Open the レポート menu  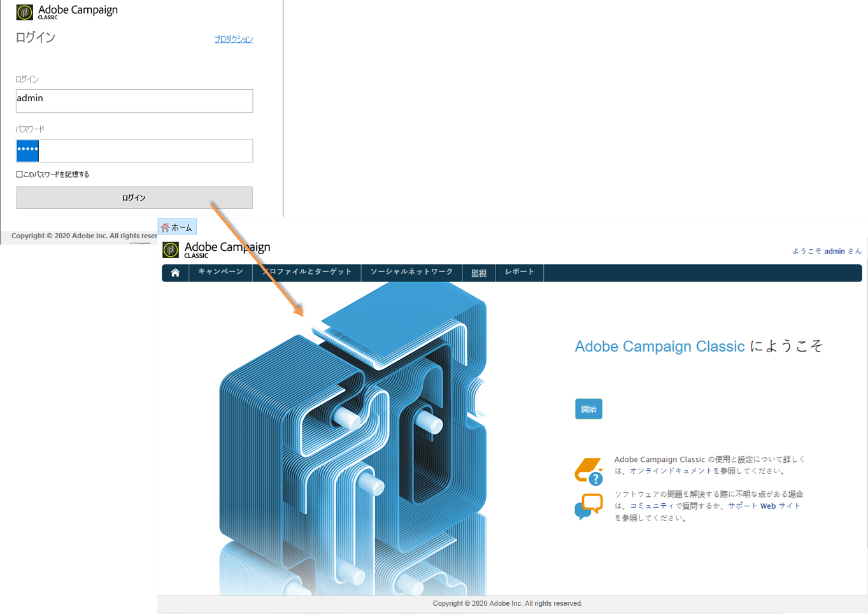(520, 272)
